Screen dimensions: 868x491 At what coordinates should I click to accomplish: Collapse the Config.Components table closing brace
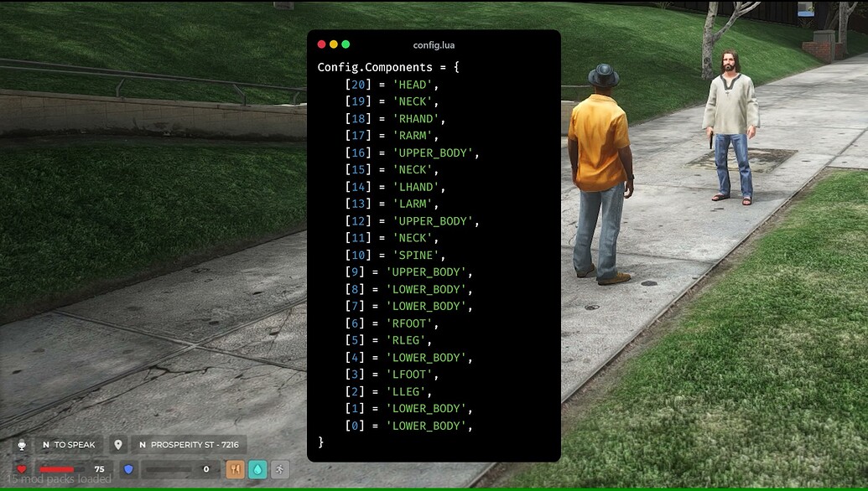coord(321,442)
